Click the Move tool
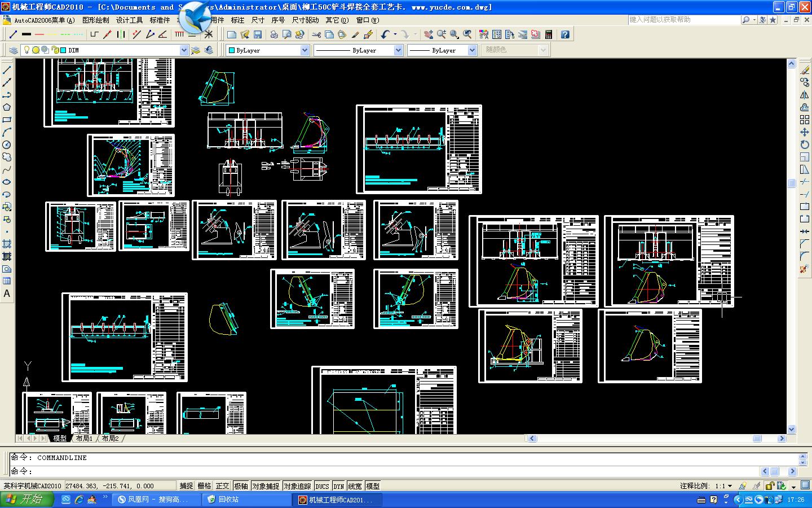 coord(805,132)
